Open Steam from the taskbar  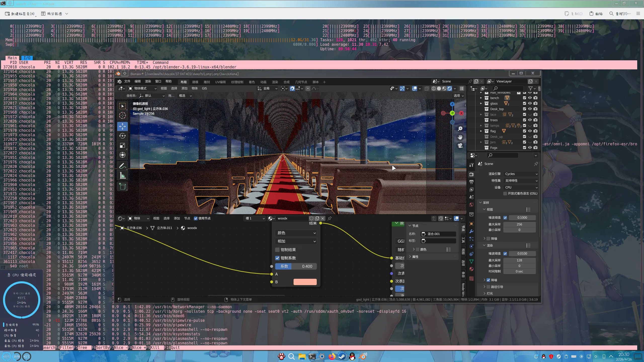(x=342, y=356)
